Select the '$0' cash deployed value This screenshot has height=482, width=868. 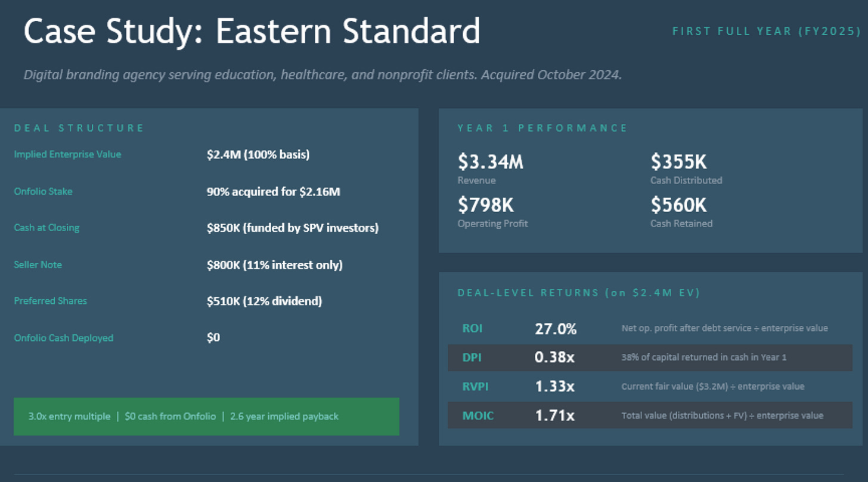coord(213,338)
